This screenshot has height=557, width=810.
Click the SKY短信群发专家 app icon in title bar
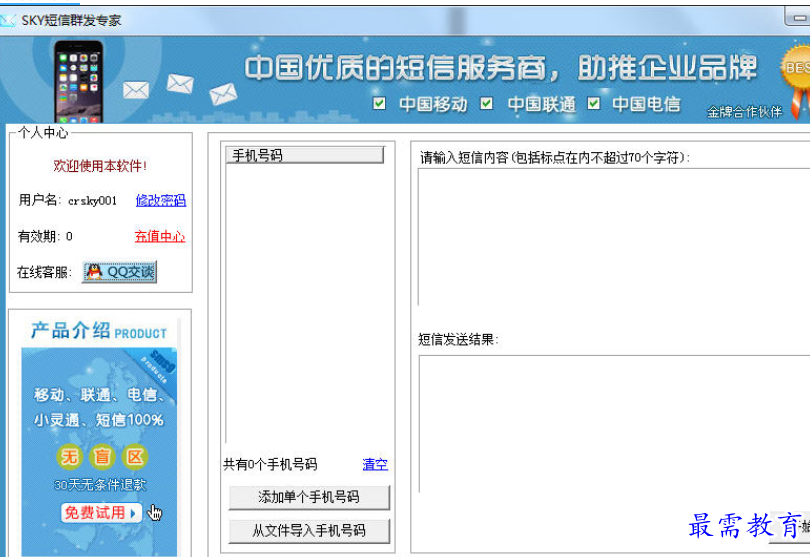[x=8, y=21]
